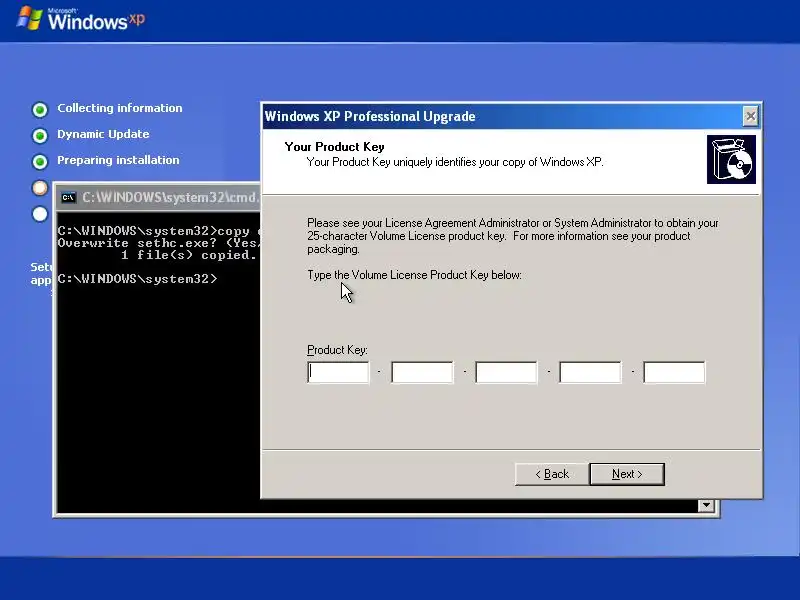
Task: Click the cmd window scroll down arrow
Action: click(706, 505)
